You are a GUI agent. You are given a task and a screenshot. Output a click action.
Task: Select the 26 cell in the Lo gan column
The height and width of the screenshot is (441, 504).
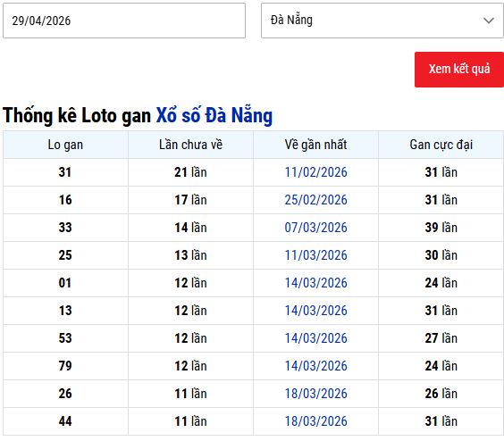coord(65,394)
